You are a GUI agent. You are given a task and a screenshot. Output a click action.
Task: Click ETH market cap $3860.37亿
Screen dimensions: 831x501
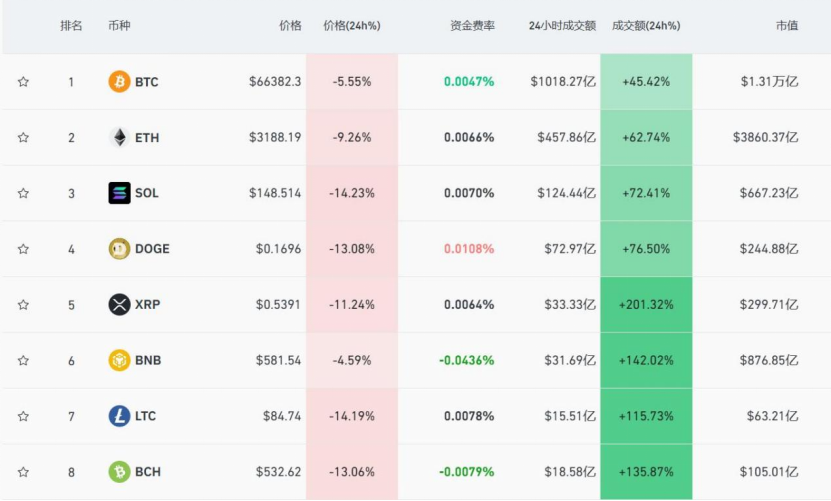pos(765,137)
